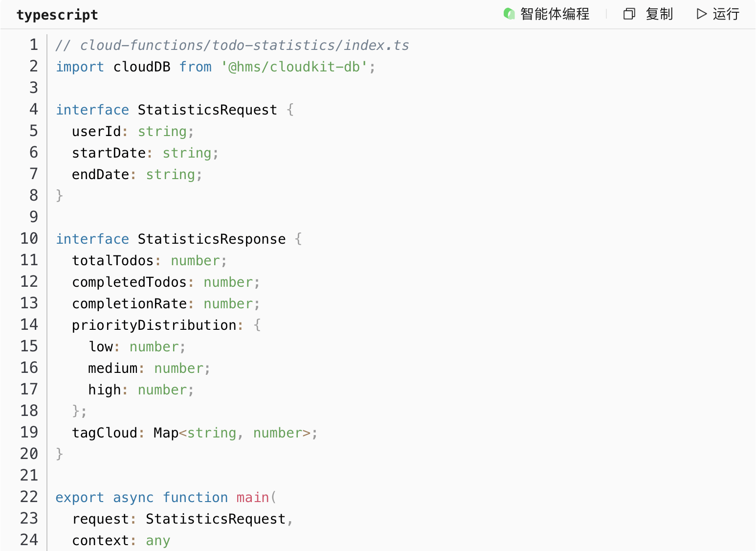Click line number 22 in the gutter
The image size is (756, 551).
point(29,497)
